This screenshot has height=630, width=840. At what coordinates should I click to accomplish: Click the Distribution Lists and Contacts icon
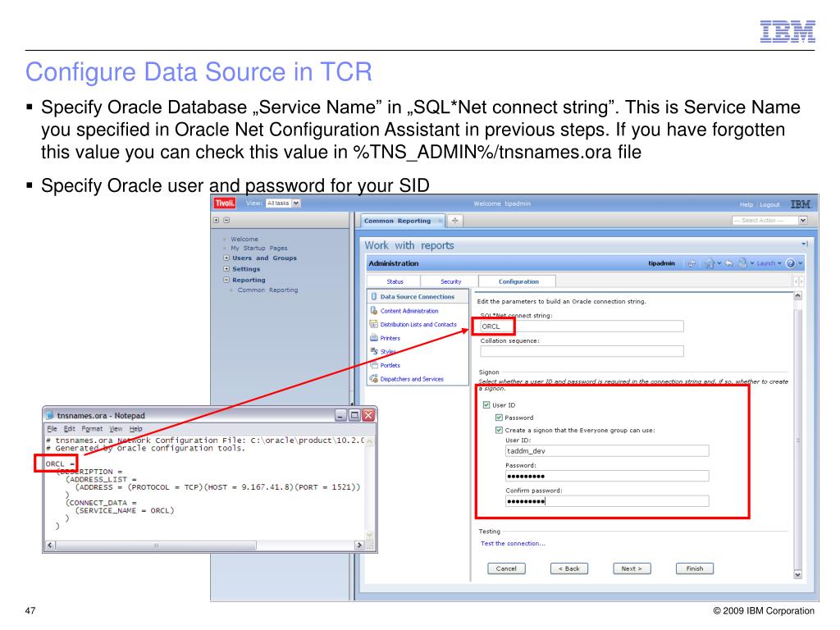pos(374,324)
